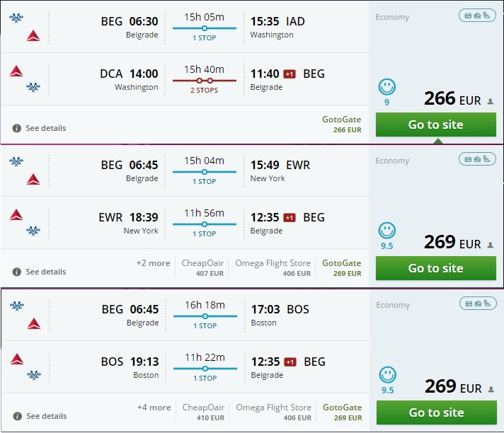Viewport: 504px width, 433px height.
Task: Choose the Omega Flight Store 406 EUR offer
Action: 273,267
